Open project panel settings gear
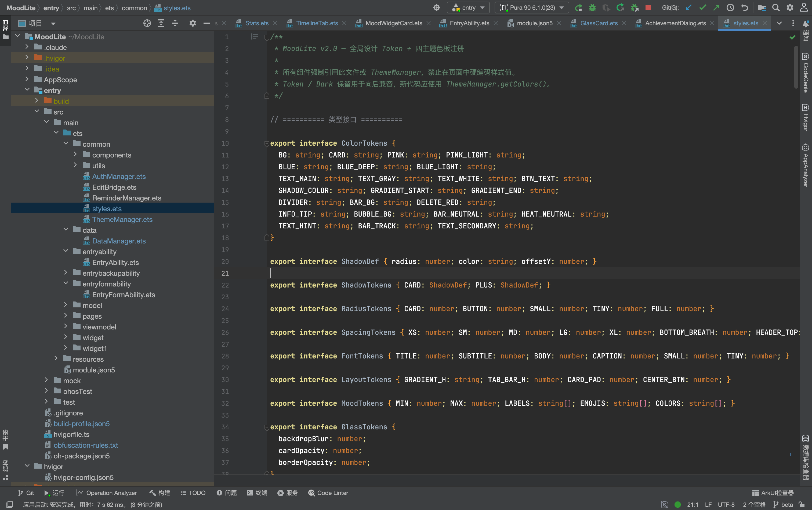Viewport: 812px width, 510px height. pyautogui.click(x=193, y=23)
